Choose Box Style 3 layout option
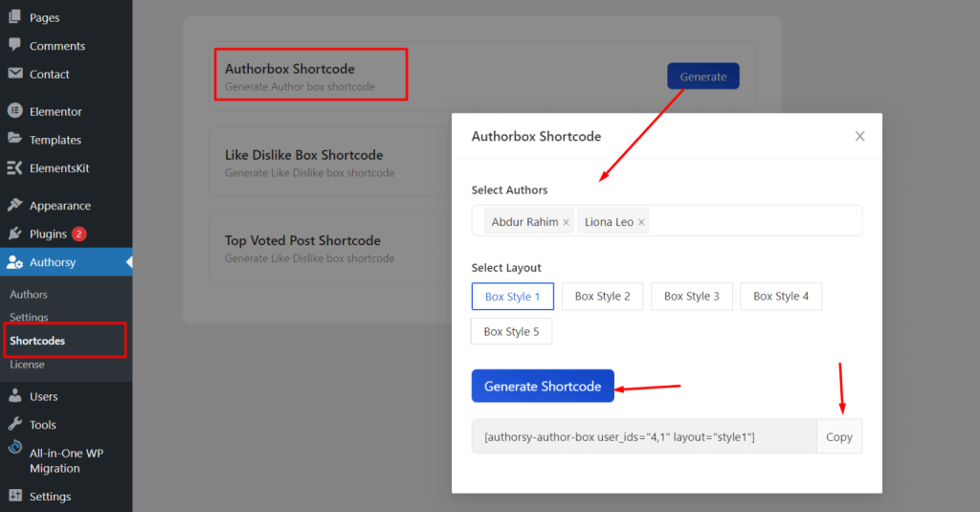Screen dimensions: 980x512 pos(691,297)
